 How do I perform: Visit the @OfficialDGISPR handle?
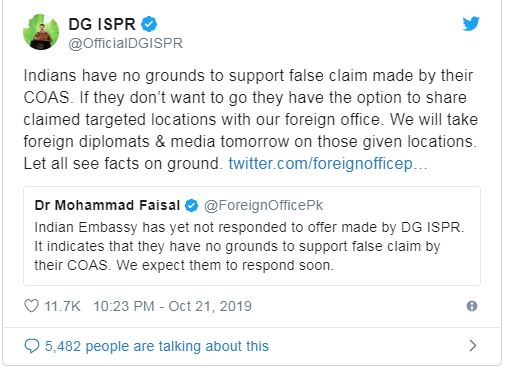click(126, 43)
